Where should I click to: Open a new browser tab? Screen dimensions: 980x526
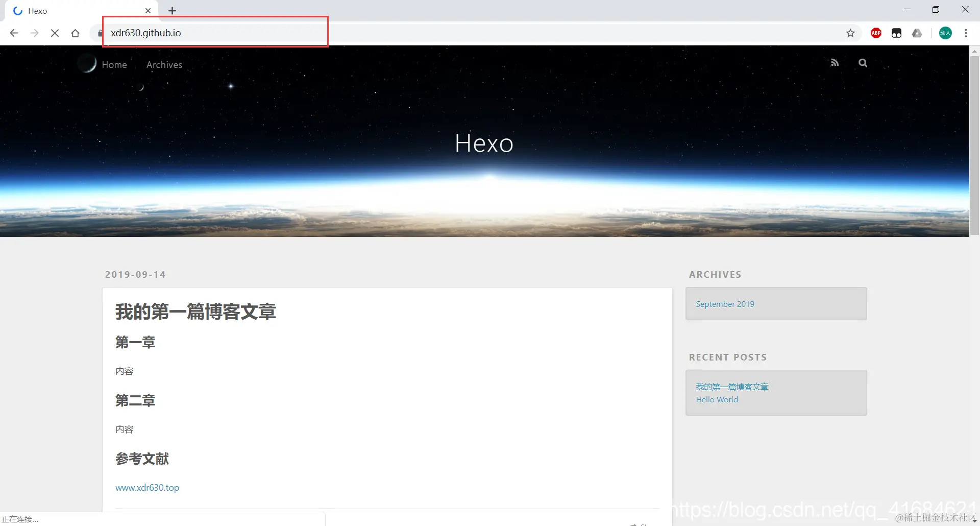coord(172,11)
